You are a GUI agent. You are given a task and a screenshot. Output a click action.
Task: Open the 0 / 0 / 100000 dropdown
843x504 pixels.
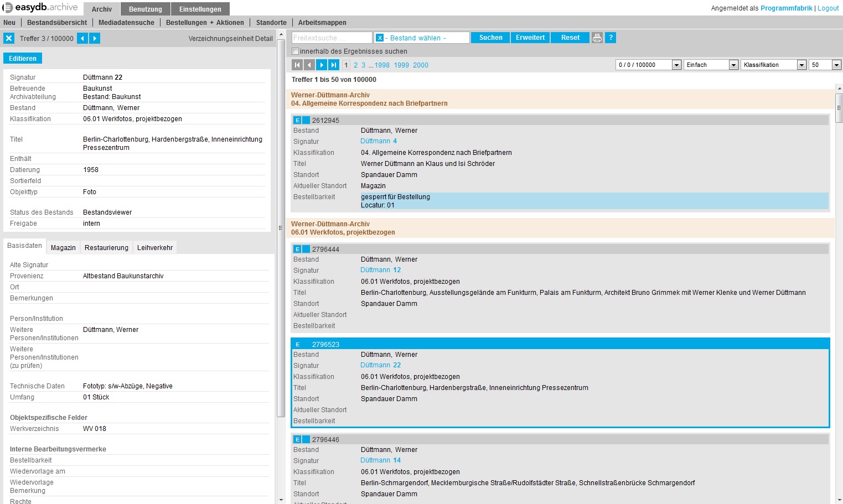click(648, 65)
